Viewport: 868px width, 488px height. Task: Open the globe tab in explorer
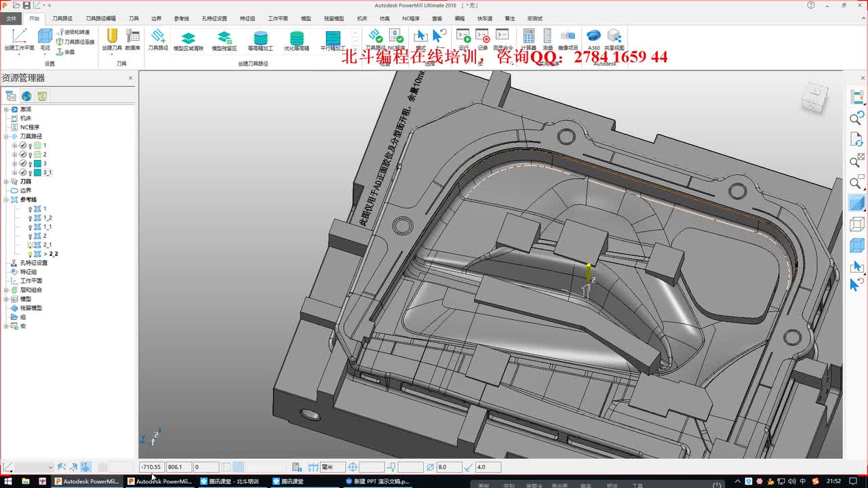(x=26, y=96)
